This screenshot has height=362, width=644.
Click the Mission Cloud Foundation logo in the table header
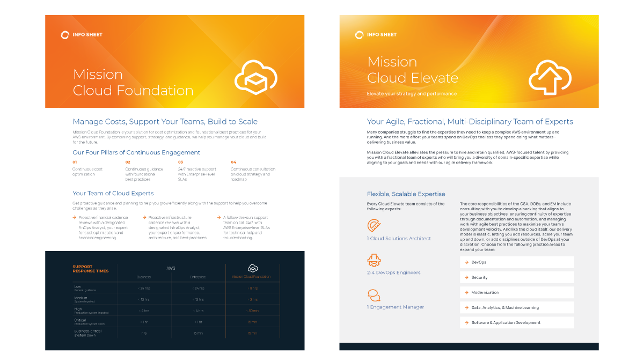point(252,268)
